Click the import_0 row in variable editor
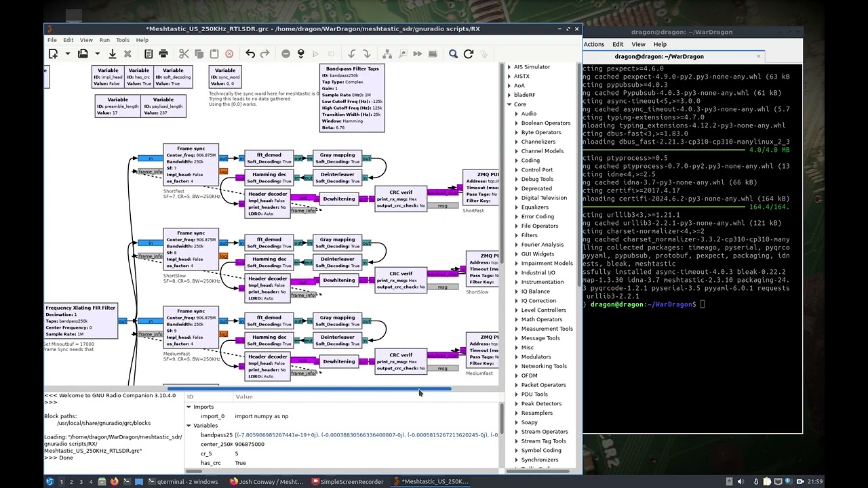 coord(342,416)
